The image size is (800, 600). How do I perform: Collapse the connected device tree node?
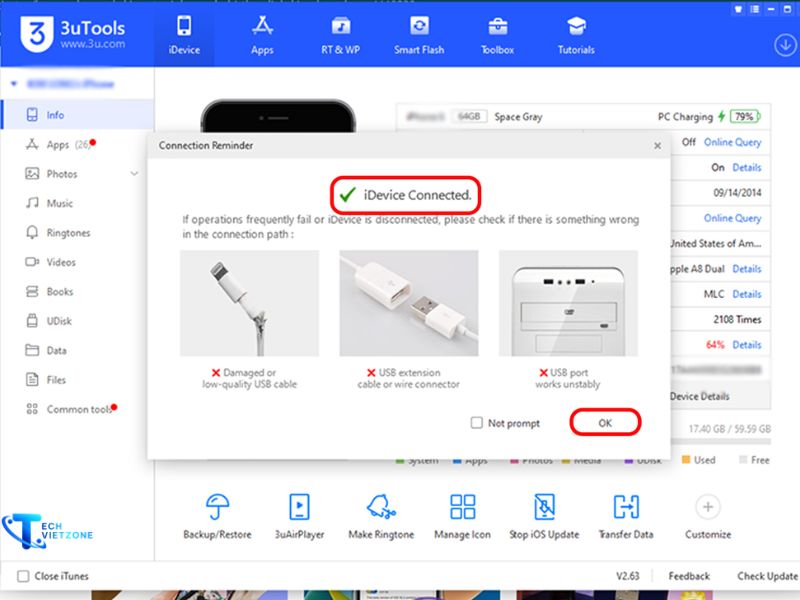click(x=14, y=84)
